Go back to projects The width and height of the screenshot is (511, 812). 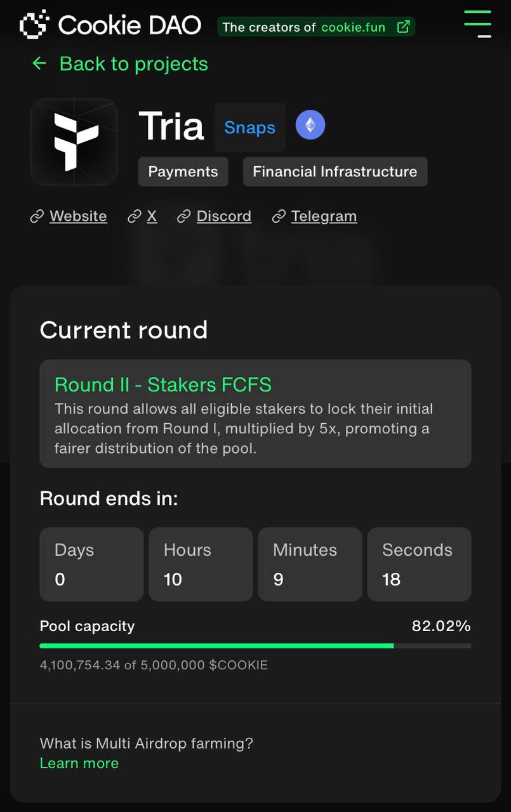coord(133,63)
